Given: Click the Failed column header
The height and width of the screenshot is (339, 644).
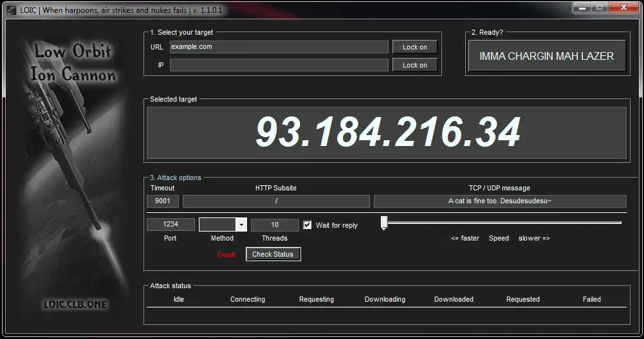Looking at the screenshot, I should (x=592, y=299).
